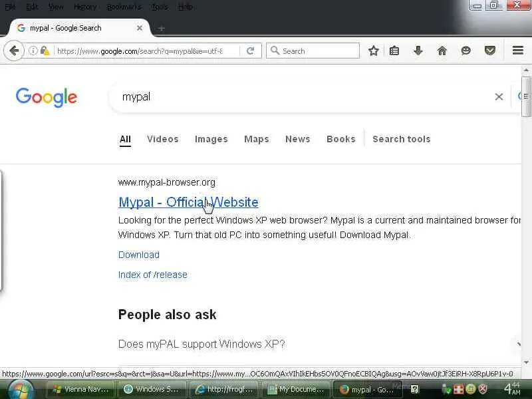Reload the page with the refresh icon
The height and width of the screenshot is (399, 532).
(x=251, y=51)
